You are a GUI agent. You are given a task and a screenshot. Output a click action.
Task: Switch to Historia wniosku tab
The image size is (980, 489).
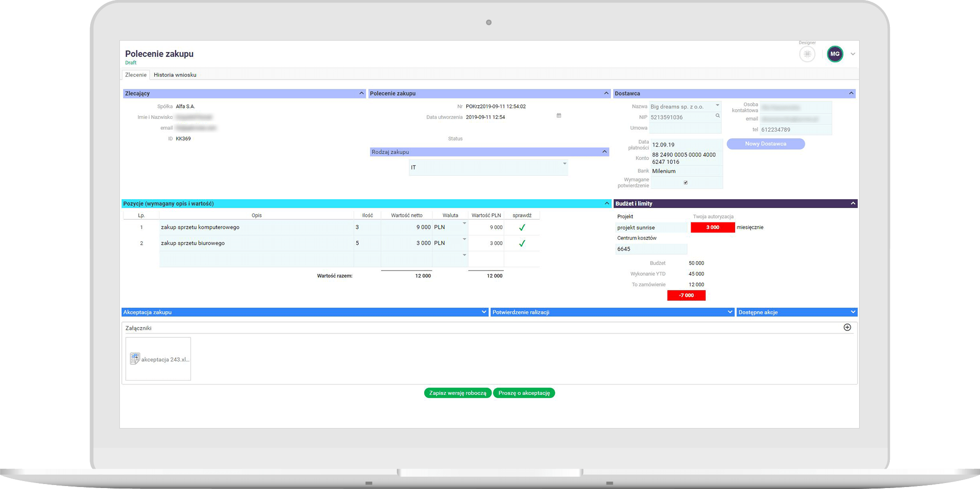click(x=175, y=75)
